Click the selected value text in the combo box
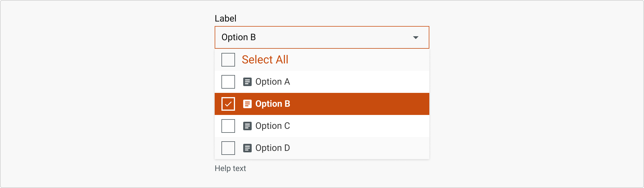The height and width of the screenshot is (188, 644). pyautogui.click(x=238, y=37)
